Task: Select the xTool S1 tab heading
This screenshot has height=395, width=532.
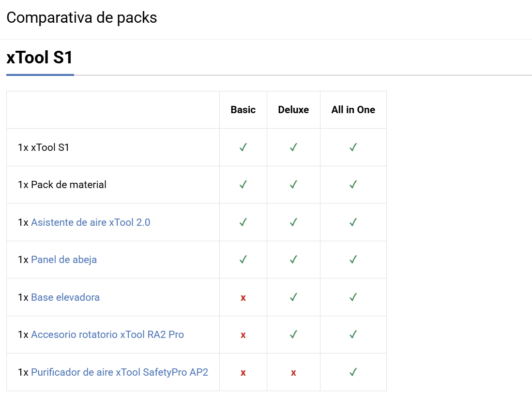Action: click(x=40, y=58)
